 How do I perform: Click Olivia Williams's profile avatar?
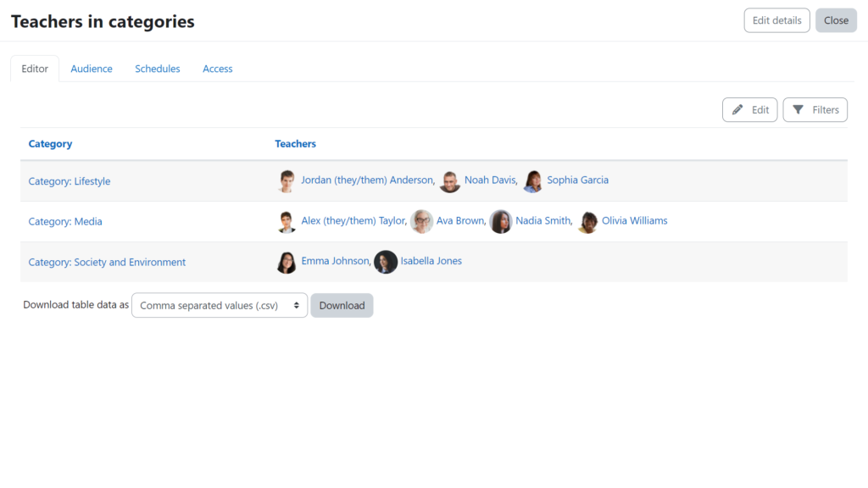click(x=587, y=222)
